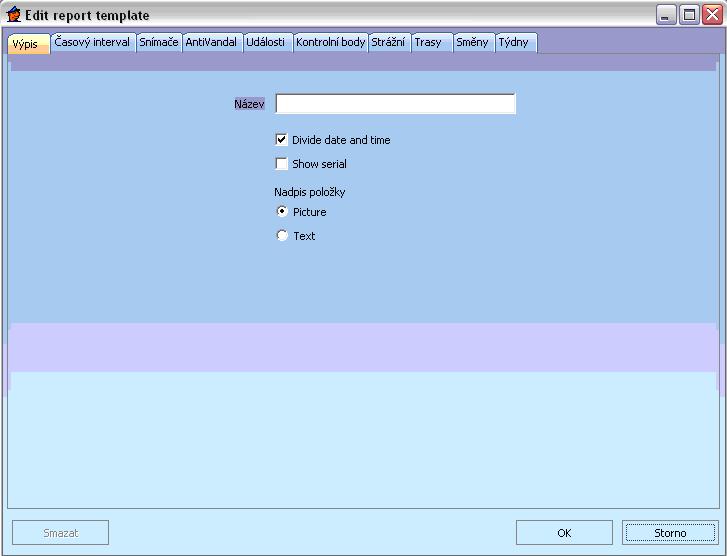
Task: Click the Nadpis položky label
Action: pyautogui.click(x=310, y=192)
